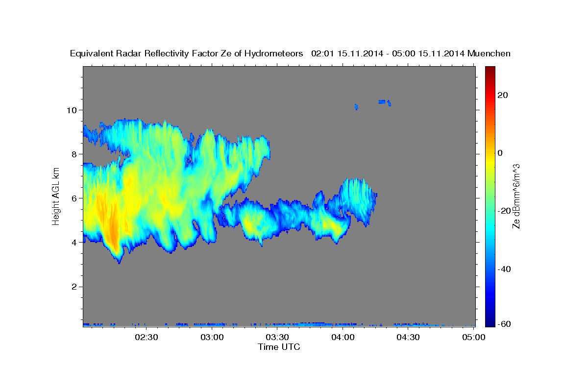The image size is (588, 392).
Task: Click the colorbar value -20
Action: coord(503,211)
